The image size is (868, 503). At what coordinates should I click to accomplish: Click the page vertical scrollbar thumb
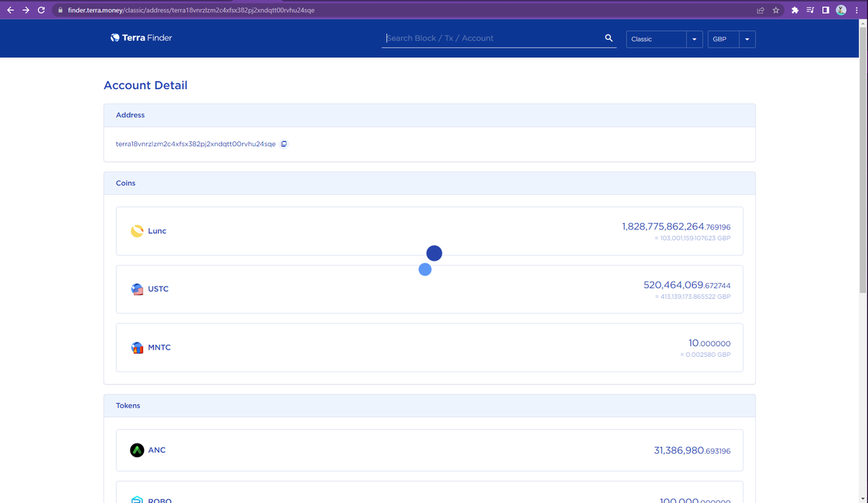(864, 159)
